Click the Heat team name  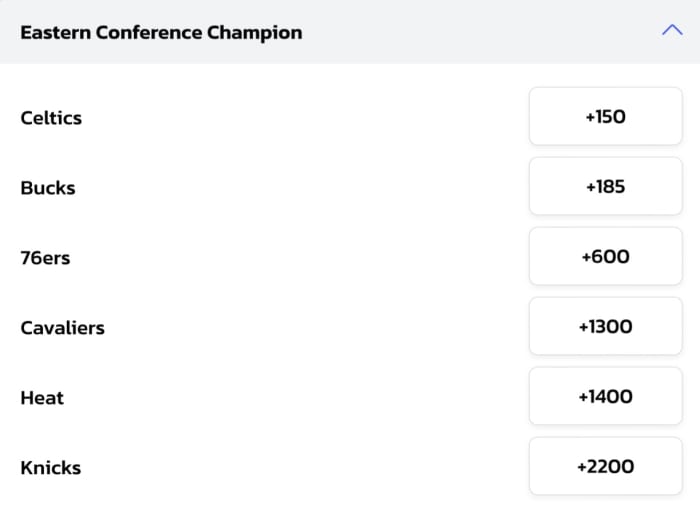(42, 398)
